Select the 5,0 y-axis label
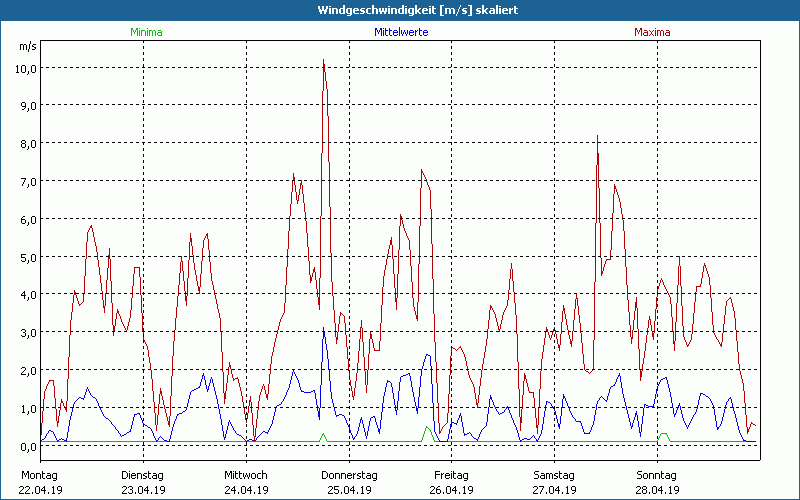Image resolution: width=800 pixels, height=500 pixels. tap(25, 257)
